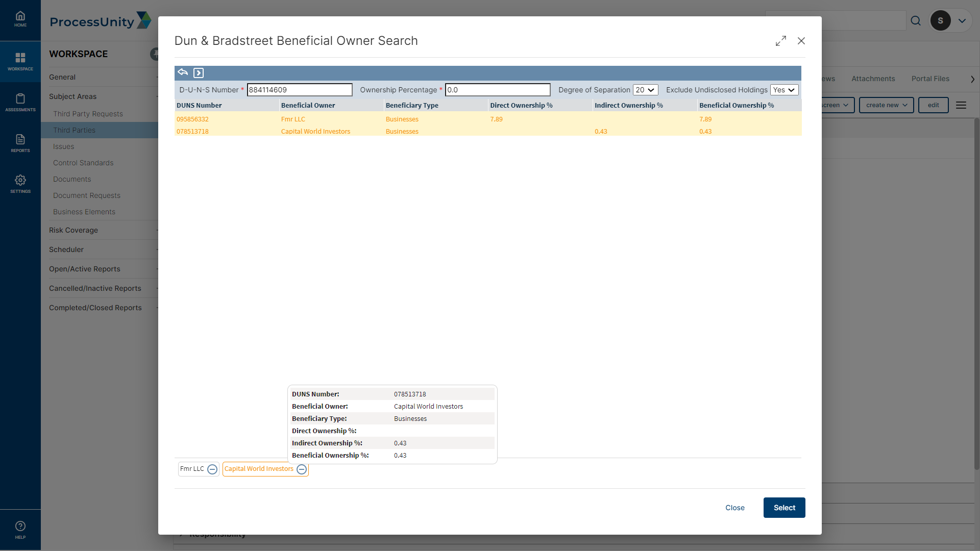
Task: Click the Home icon in sidebar
Action: click(20, 19)
